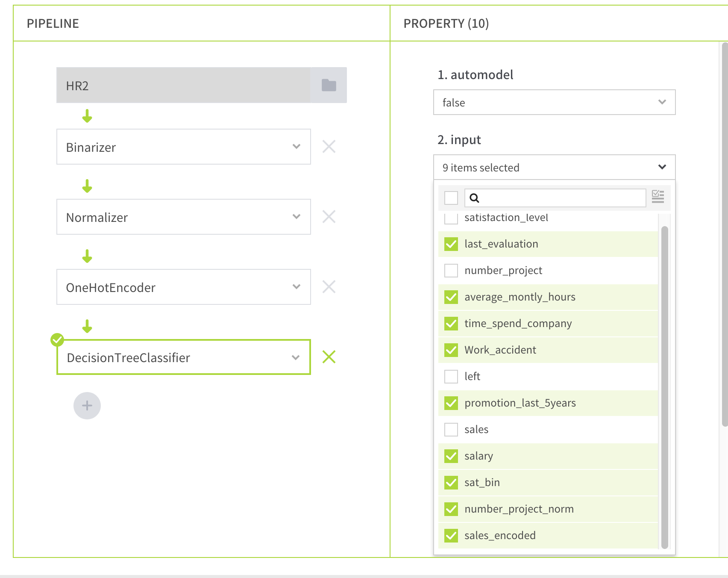
Task: Uncheck Work_accident
Action: (x=451, y=350)
